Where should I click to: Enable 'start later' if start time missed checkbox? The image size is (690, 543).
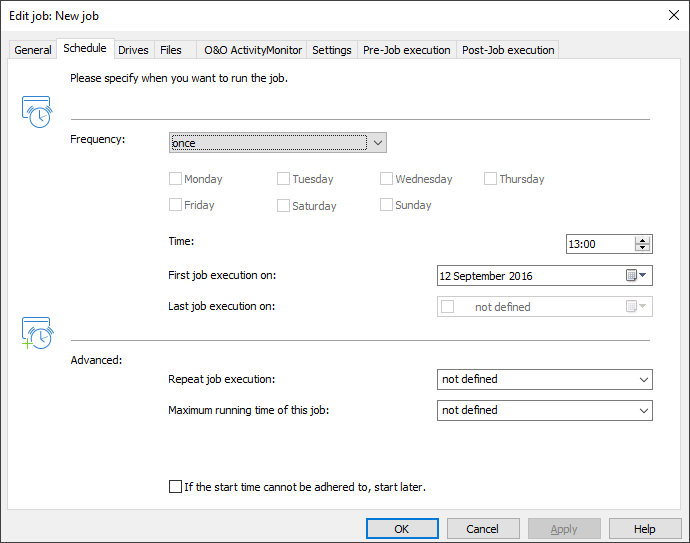(x=176, y=487)
